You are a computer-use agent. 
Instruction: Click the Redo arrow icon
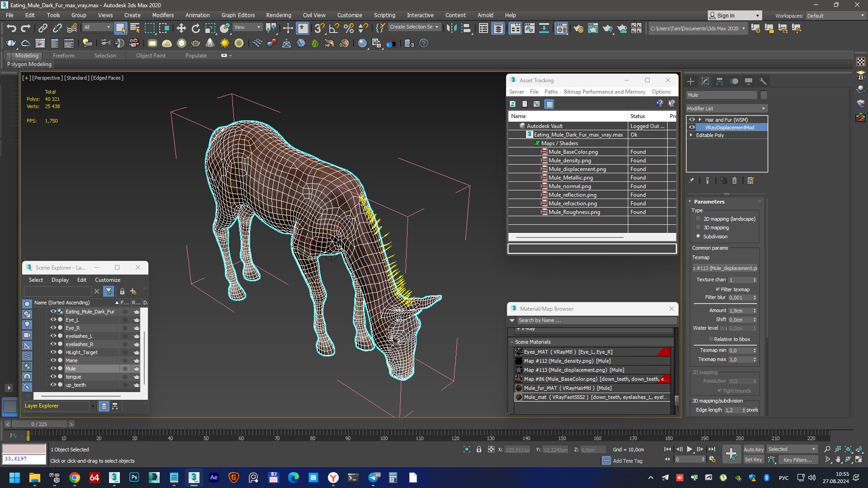tap(26, 28)
